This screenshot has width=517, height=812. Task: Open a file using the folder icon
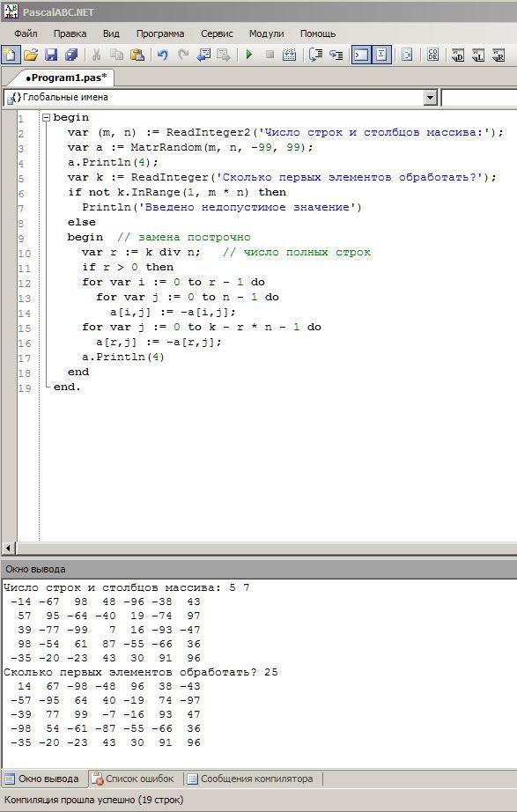[x=31, y=55]
